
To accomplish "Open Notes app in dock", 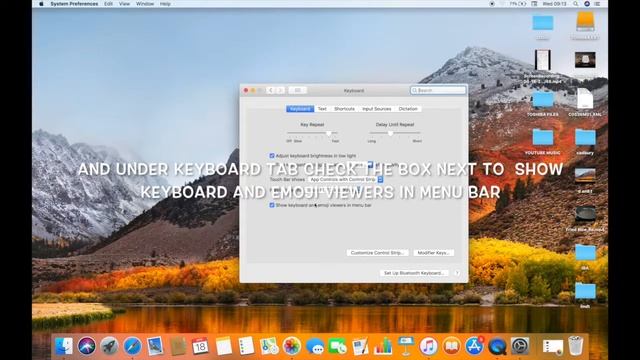I will pos(224,346).
